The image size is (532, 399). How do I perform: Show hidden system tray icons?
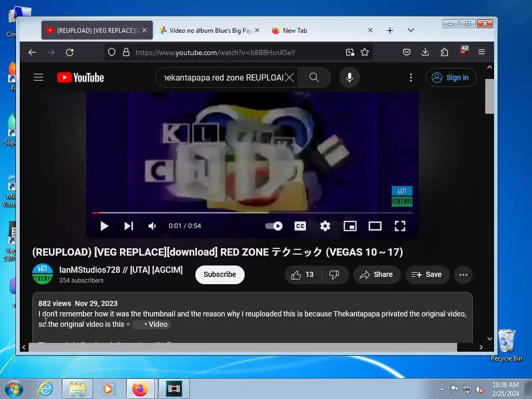click(x=442, y=389)
